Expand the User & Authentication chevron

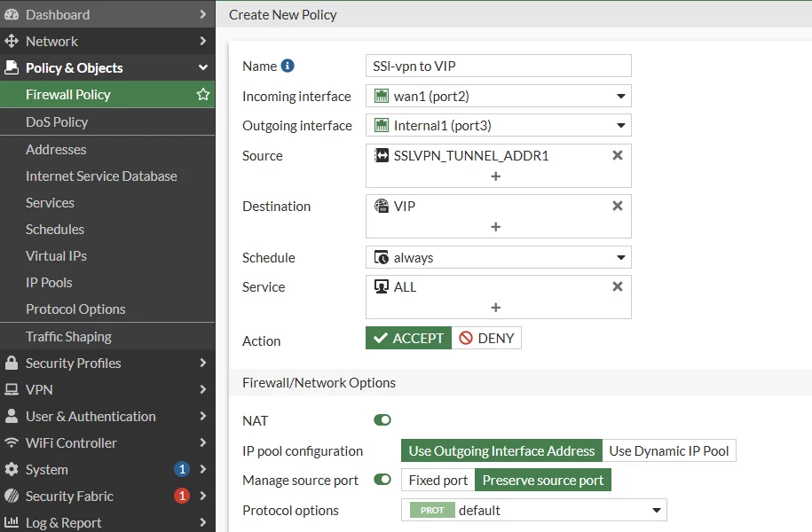coord(203,416)
